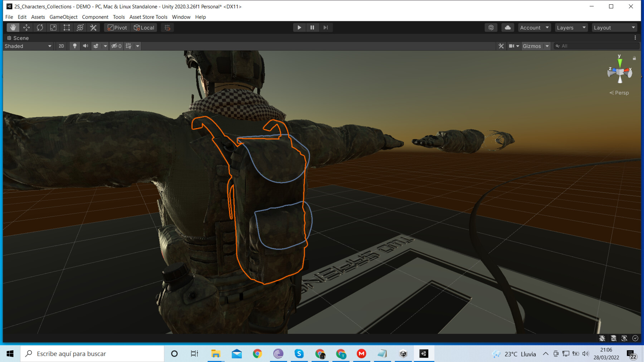This screenshot has width=644, height=362.
Task: Toggle scene grid visibility
Action: [x=128, y=46]
